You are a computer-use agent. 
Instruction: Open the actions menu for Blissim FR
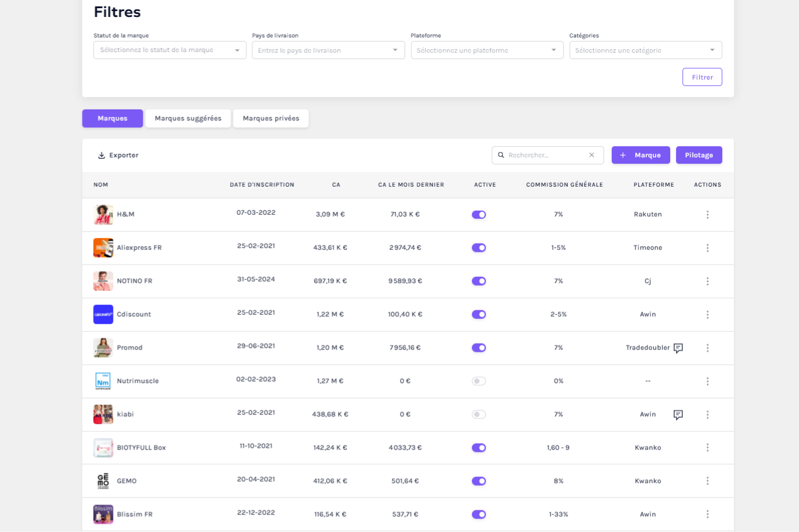(x=707, y=514)
